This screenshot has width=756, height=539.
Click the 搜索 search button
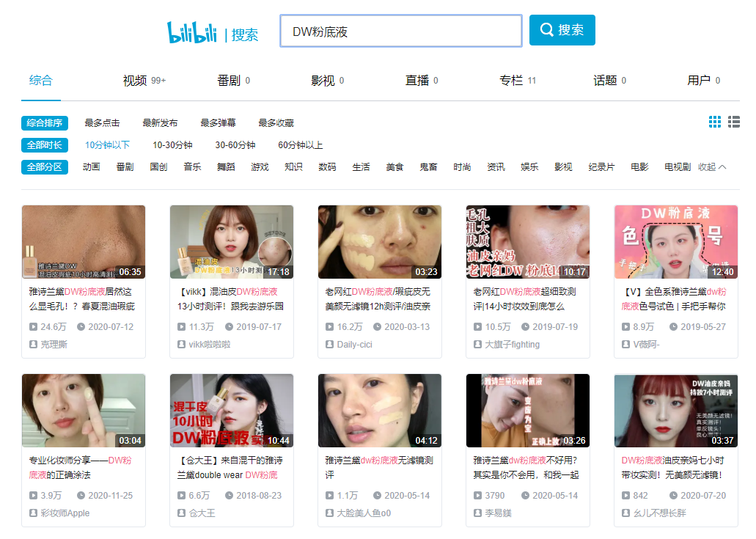[562, 30]
